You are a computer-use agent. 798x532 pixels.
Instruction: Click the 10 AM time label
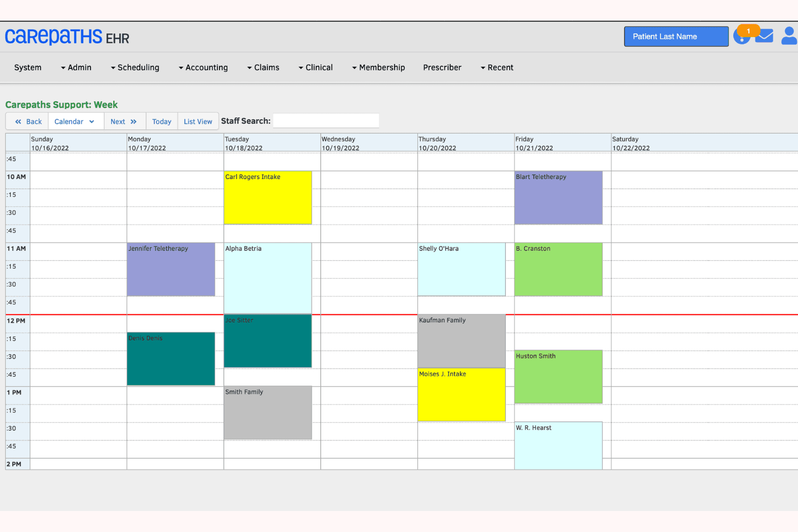coord(16,177)
